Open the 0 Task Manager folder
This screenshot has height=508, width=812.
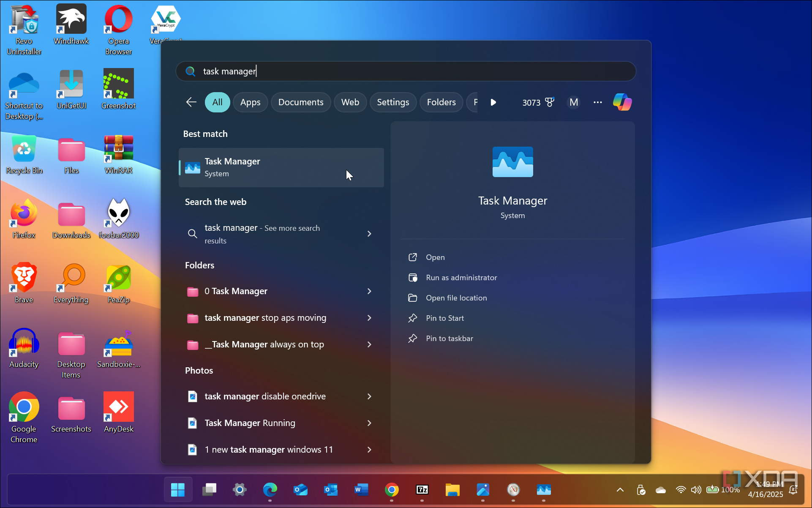point(236,291)
